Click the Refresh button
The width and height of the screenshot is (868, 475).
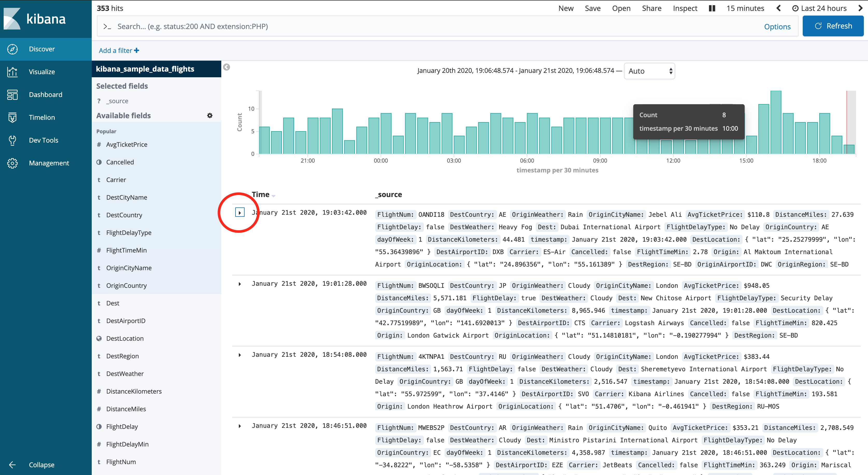pyautogui.click(x=833, y=26)
